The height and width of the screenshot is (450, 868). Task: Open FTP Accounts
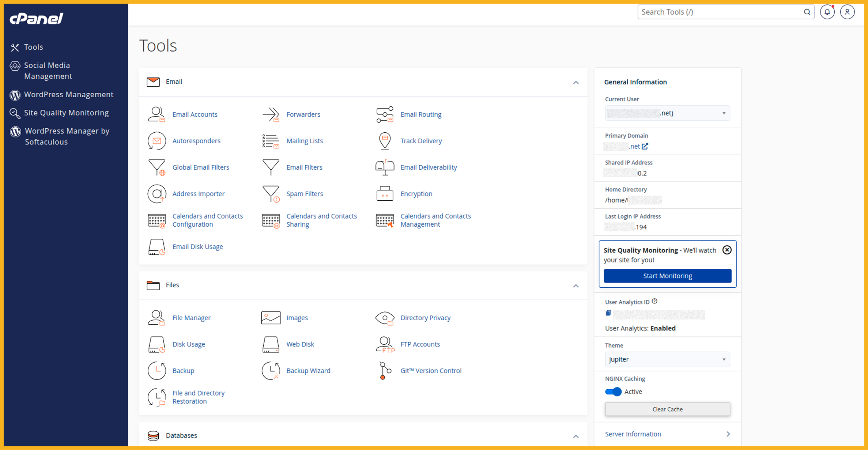(x=420, y=344)
